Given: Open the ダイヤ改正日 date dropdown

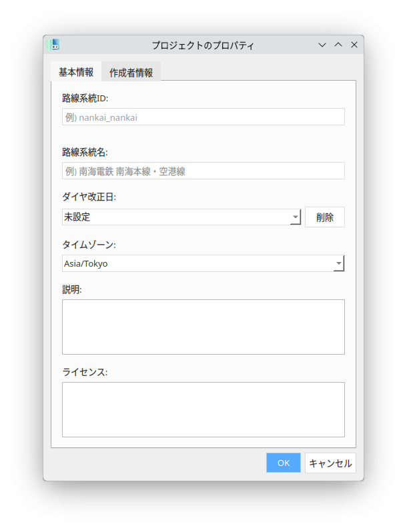Looking at the screenshot, I should coord(296,217).
